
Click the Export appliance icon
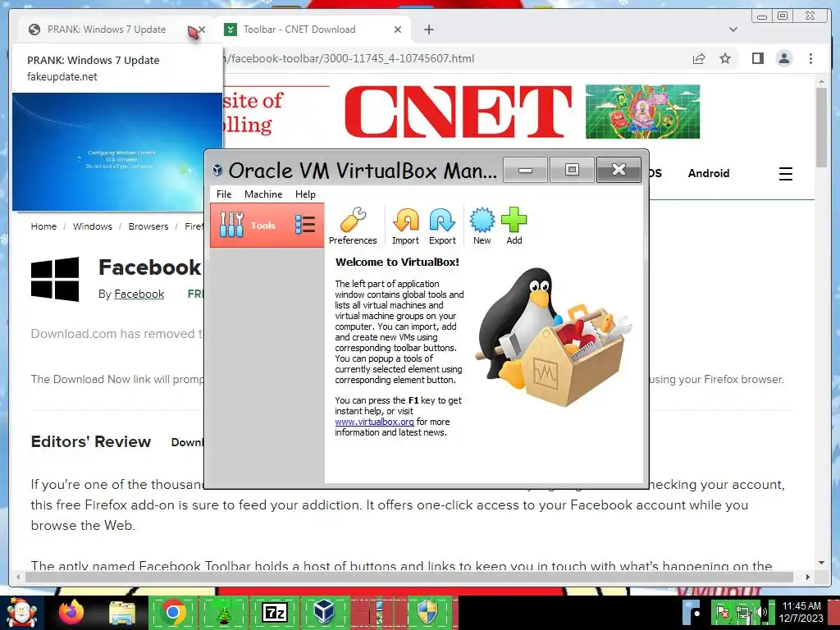point(442,226)
